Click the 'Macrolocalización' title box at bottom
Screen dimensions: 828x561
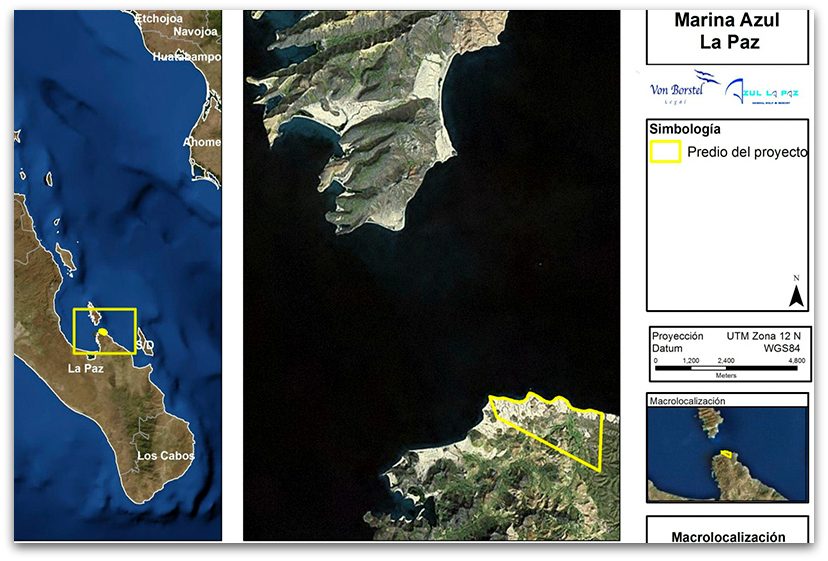(x=727, y=536)
